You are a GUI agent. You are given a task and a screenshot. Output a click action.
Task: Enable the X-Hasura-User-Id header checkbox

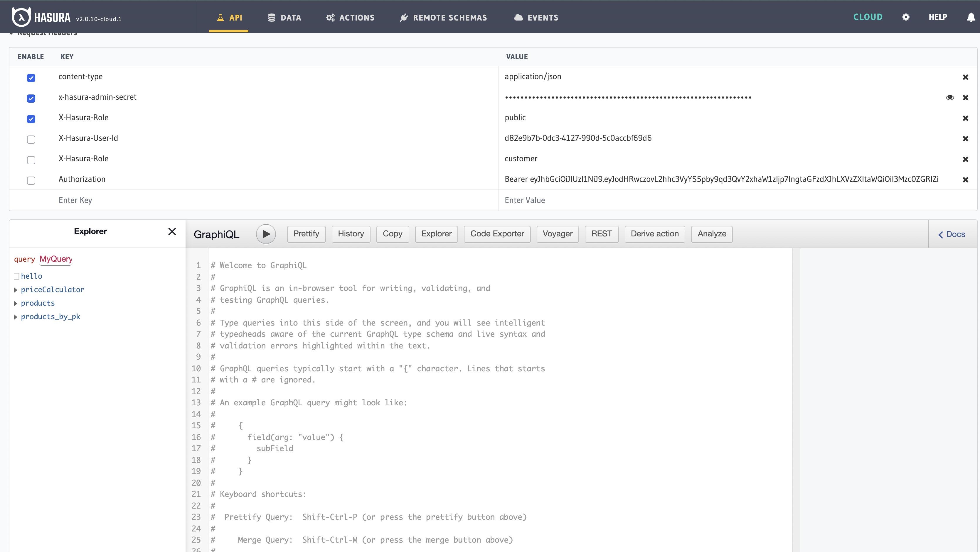[31, 140]
